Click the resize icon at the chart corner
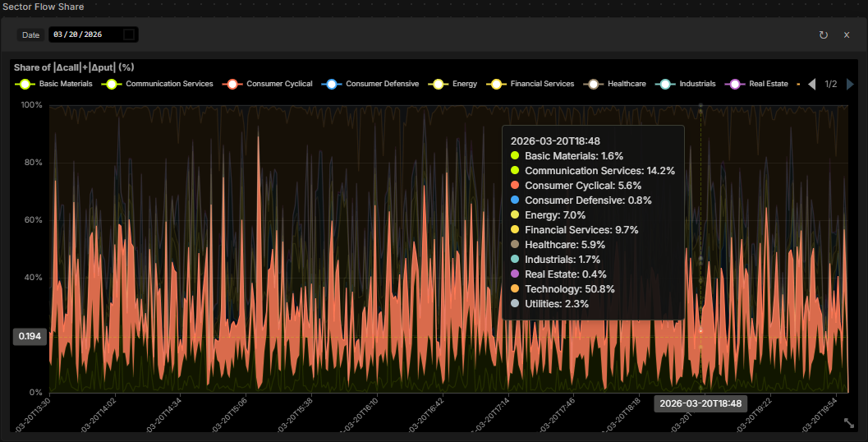The image size is (868, 442). 849,422
